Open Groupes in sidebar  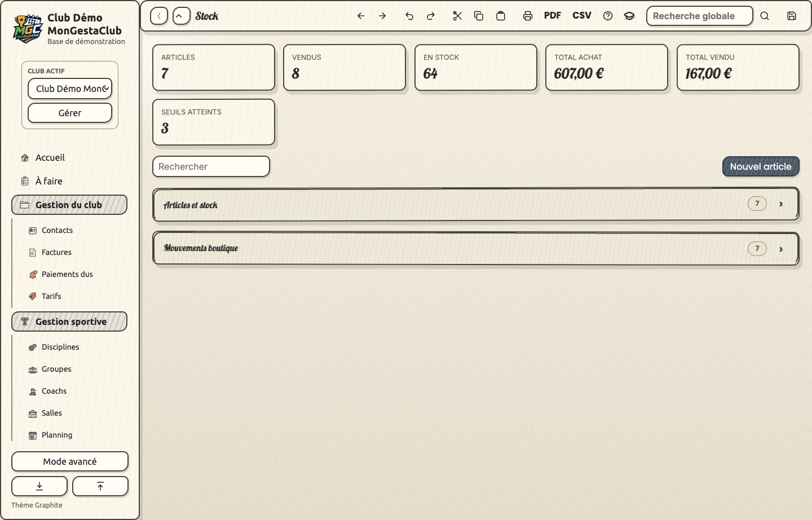coord(50,369)
